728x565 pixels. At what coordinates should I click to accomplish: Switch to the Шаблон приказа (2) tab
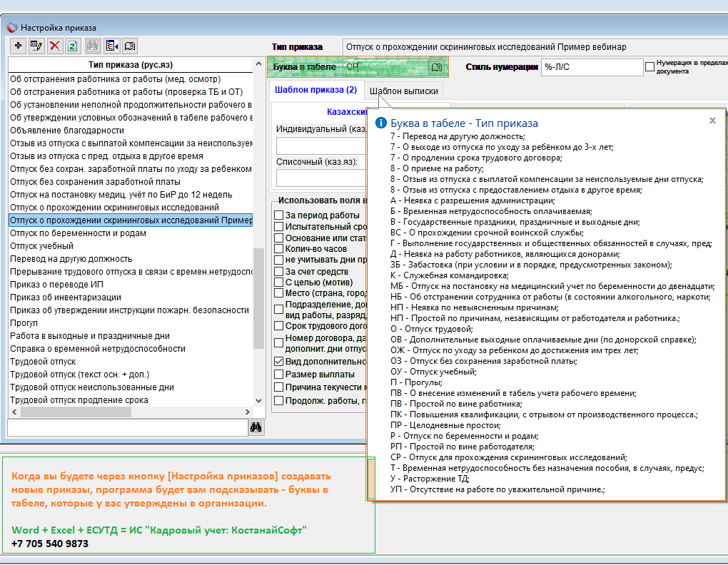point(315,90)
